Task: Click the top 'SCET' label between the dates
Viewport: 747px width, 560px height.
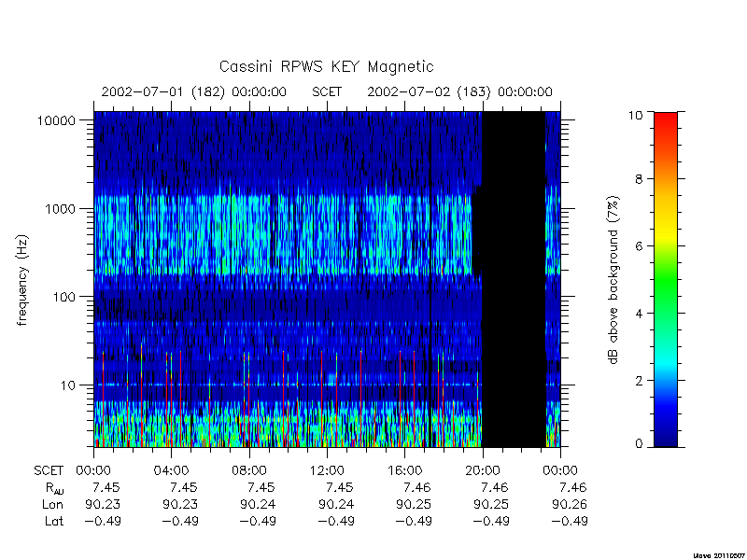Action: [327, 91]
